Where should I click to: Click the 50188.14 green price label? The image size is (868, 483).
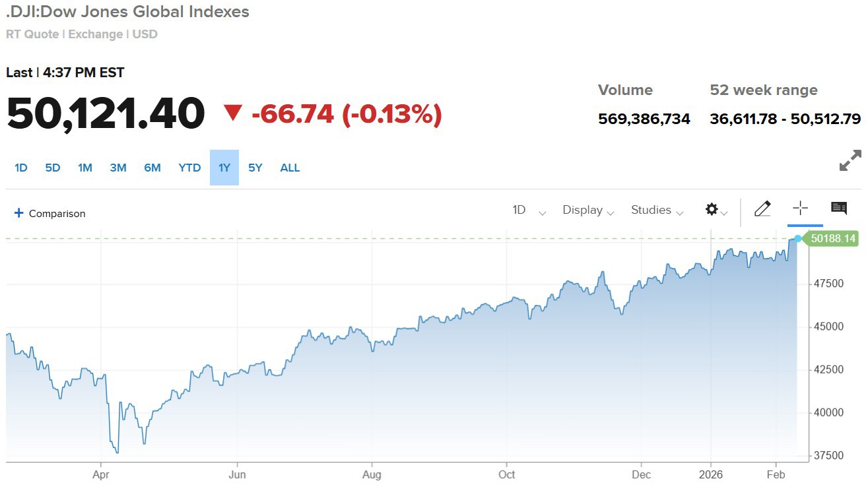832,239
